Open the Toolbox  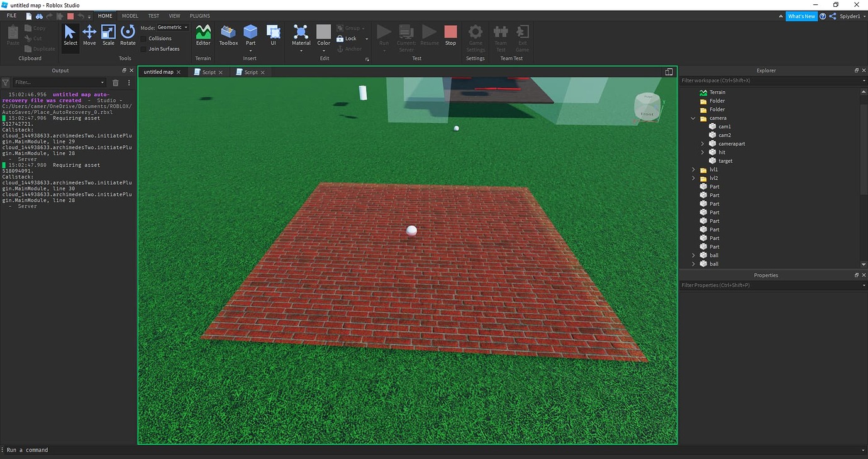tap(228, 36)
